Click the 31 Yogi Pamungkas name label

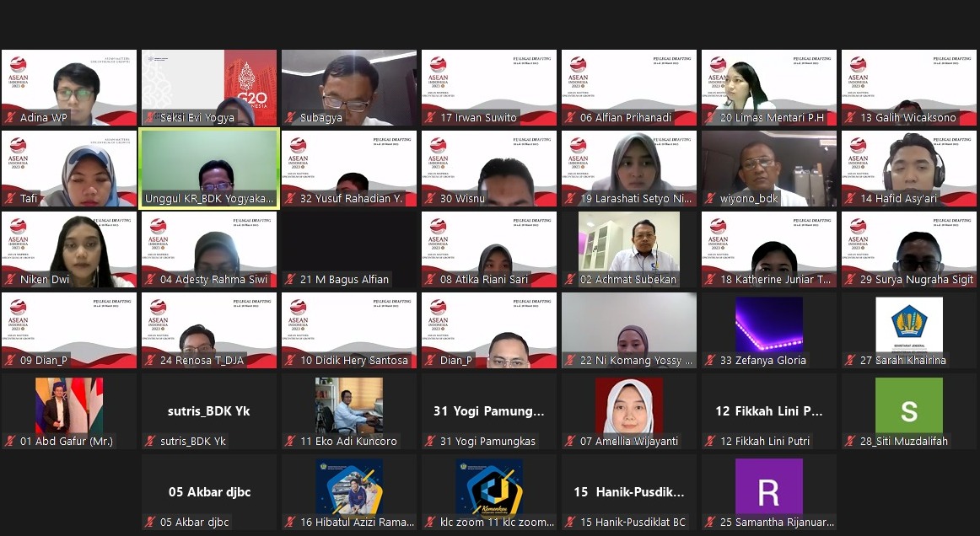coord(488,441)
